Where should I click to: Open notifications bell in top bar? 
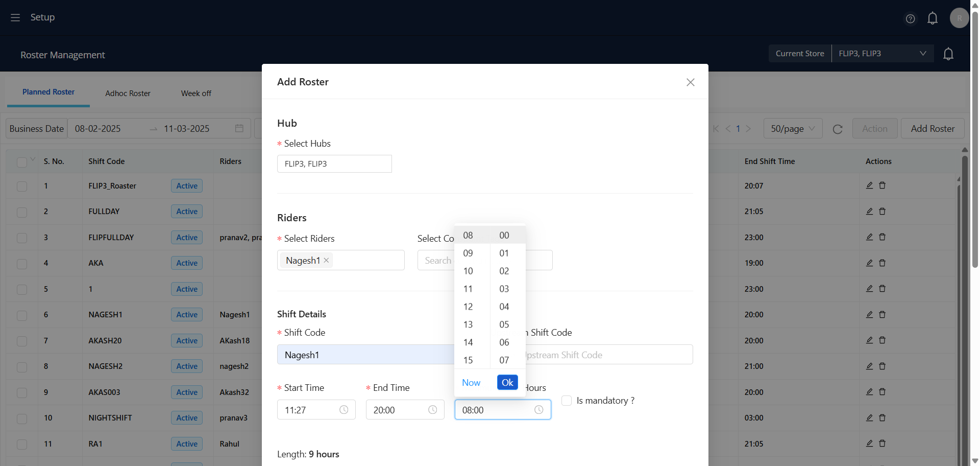click(x=932, y=18)
